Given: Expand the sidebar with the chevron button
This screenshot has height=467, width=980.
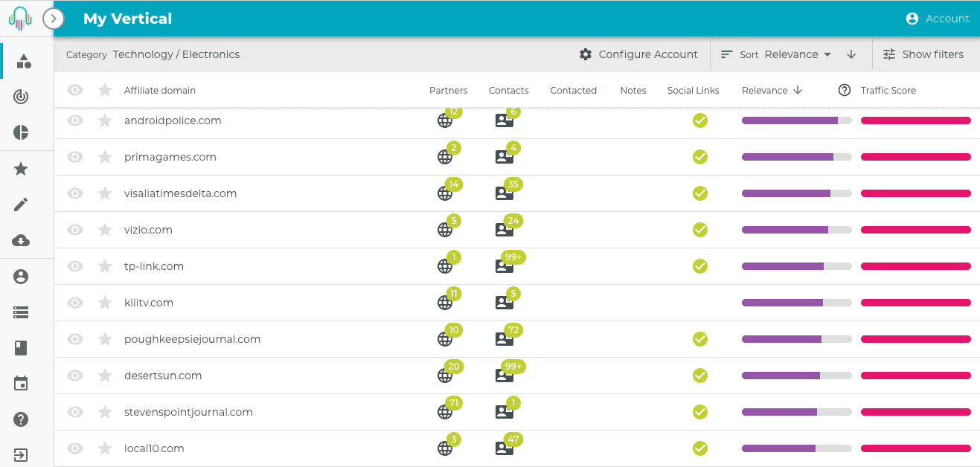Looking at the screenshot, I should pyautogui.click(x=54, y=19).
